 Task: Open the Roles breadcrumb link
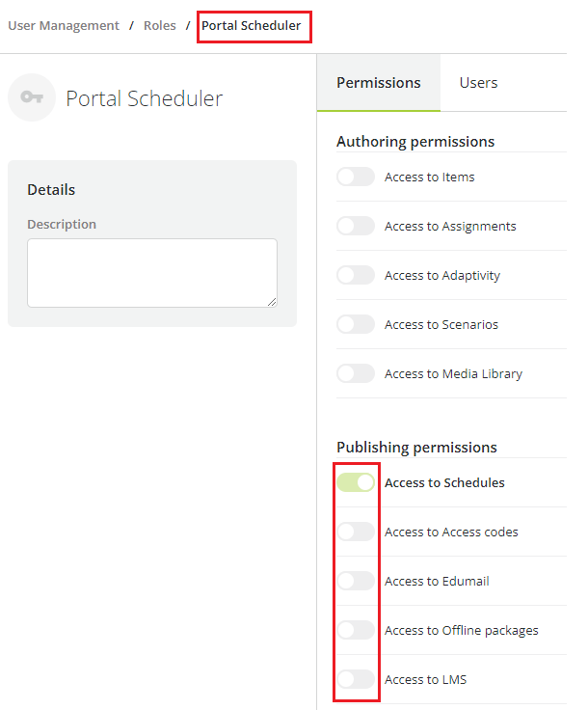(160, 26)
